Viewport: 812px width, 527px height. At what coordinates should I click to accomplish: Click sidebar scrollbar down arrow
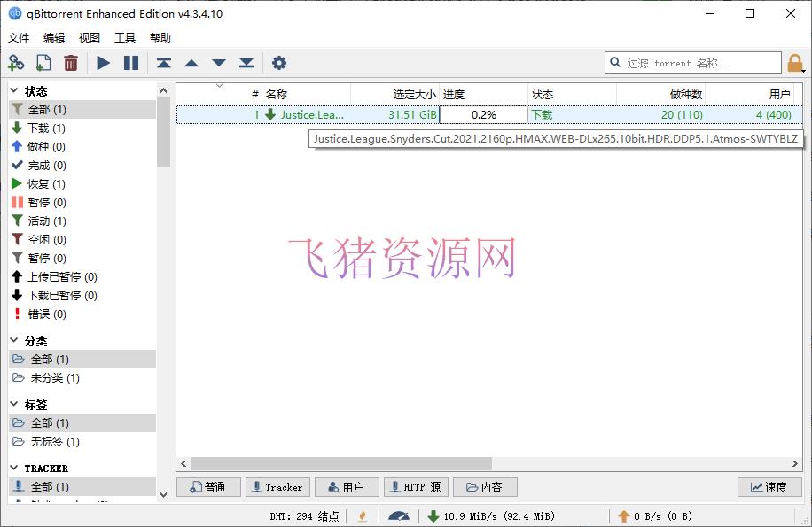(x=164, y=494)
